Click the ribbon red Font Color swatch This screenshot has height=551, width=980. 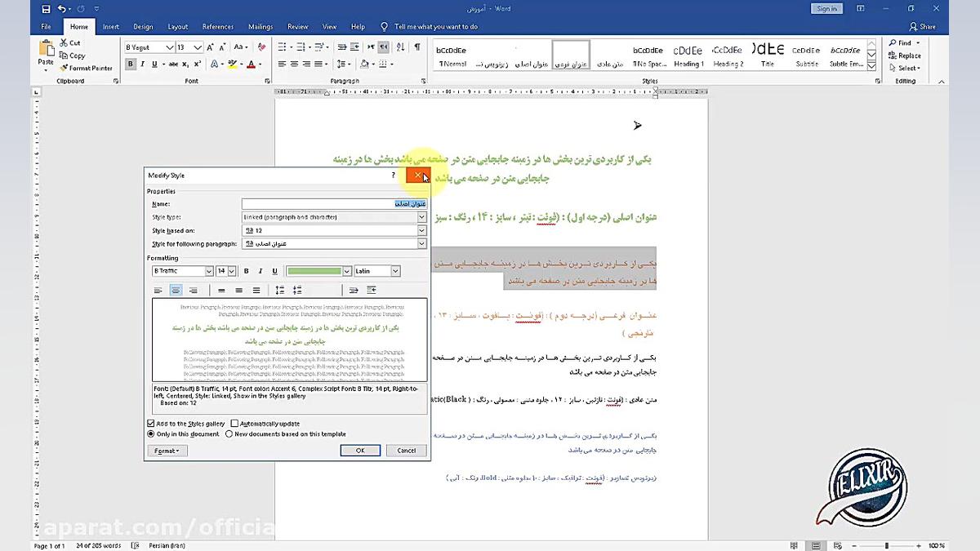pyautogui.click(x=251, y=64)
